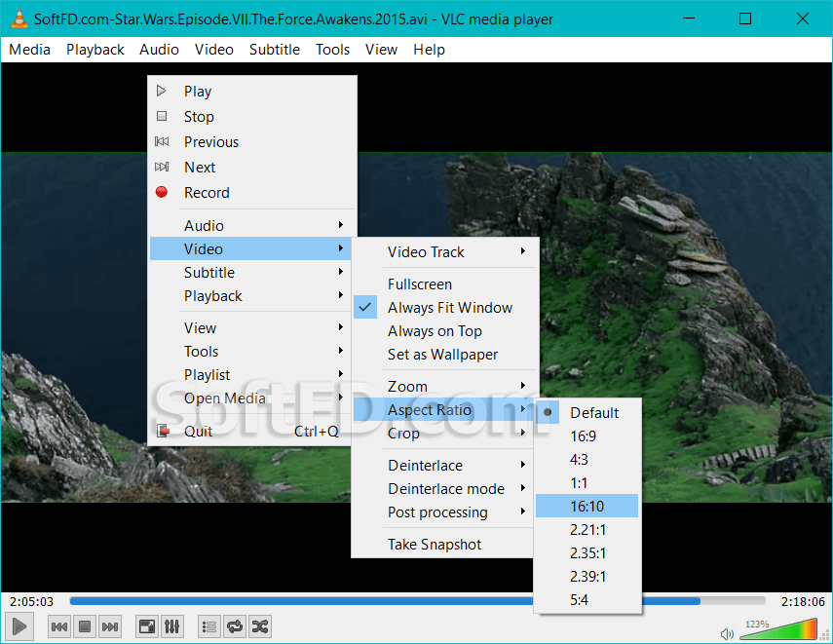Screen dimensions: 833x644
Task: Expand the Playback submenu in the context menu
Action: point(250,295)
